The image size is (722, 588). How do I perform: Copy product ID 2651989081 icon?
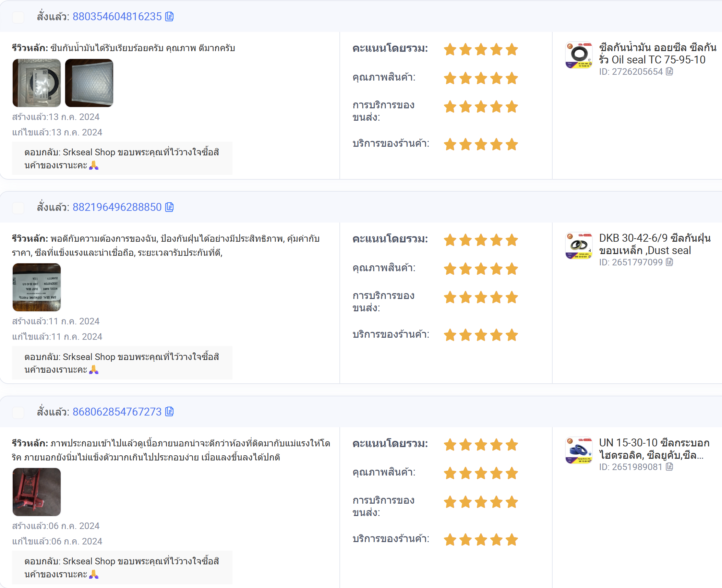(670, 467)
